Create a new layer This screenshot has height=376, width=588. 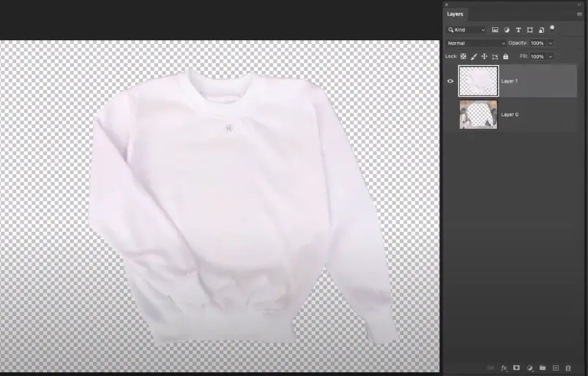click(556, 368)
